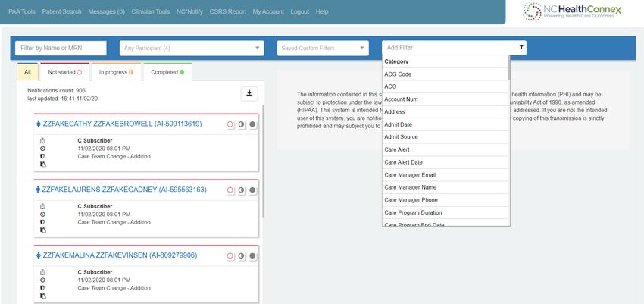Click the shield icon in ZZFAKEMALINA card
The width and height of the screenshot is (644, 304).
(x=42, y=288)
